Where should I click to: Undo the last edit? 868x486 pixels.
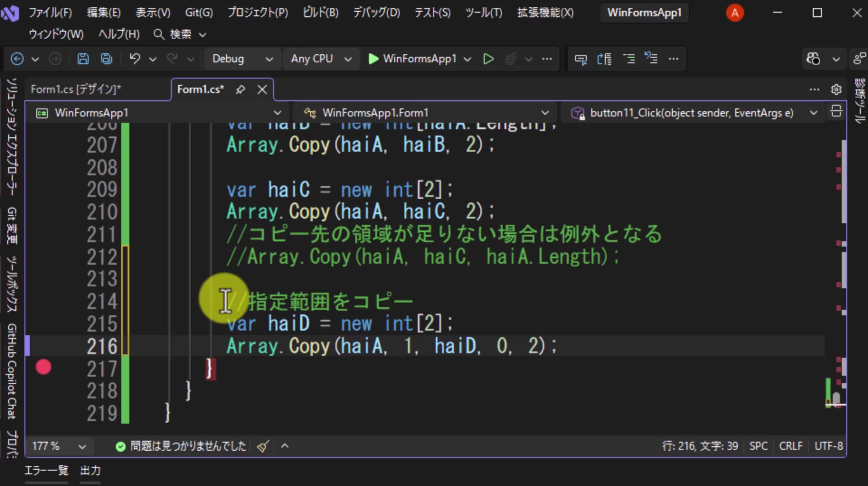[135, 59]
